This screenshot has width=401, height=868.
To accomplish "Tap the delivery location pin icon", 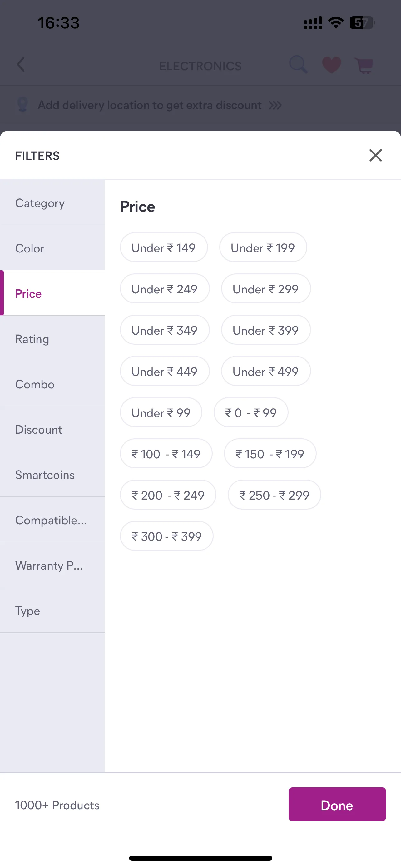I will click(x=22, y=105).
